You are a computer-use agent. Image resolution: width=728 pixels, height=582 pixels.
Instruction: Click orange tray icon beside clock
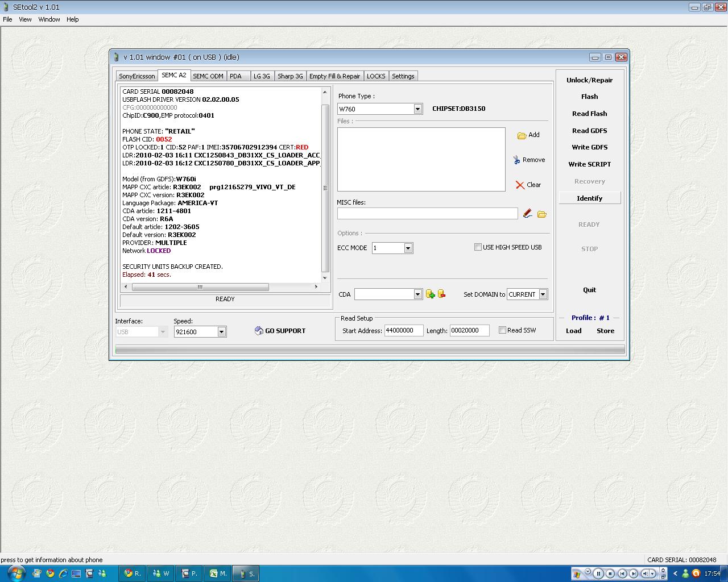(696, 573)
